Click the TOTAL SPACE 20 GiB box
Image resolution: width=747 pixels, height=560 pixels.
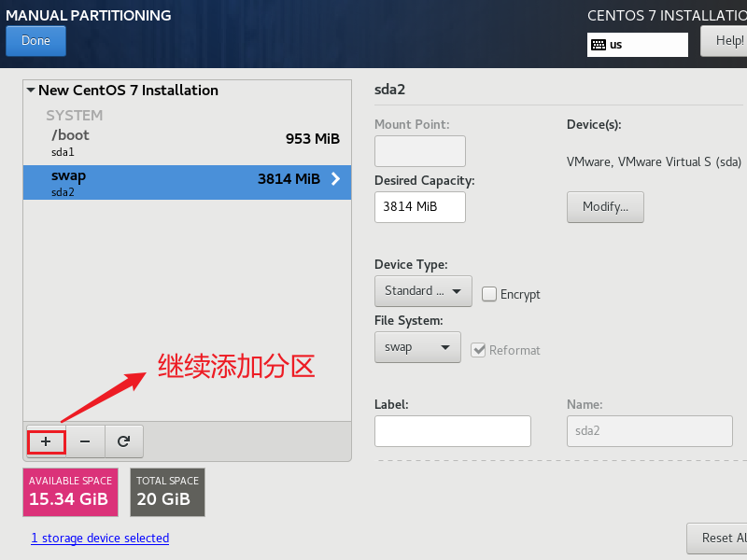coord(167,492)
